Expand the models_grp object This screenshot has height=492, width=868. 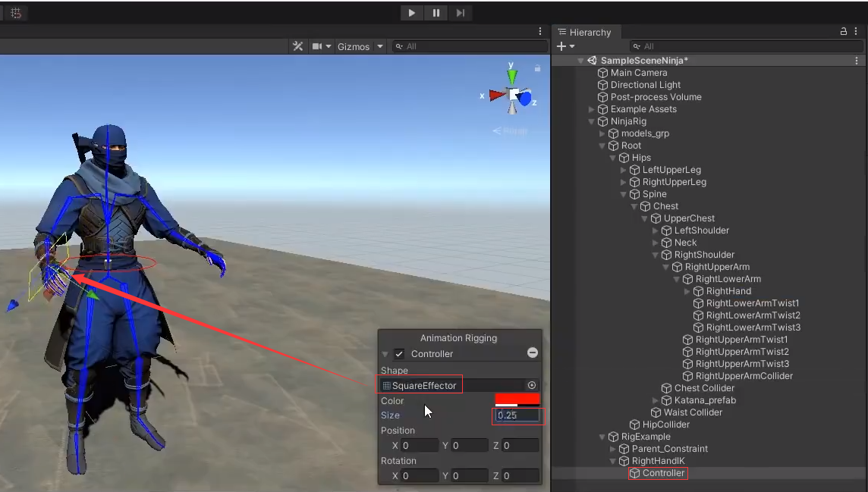tap(602, 133)
